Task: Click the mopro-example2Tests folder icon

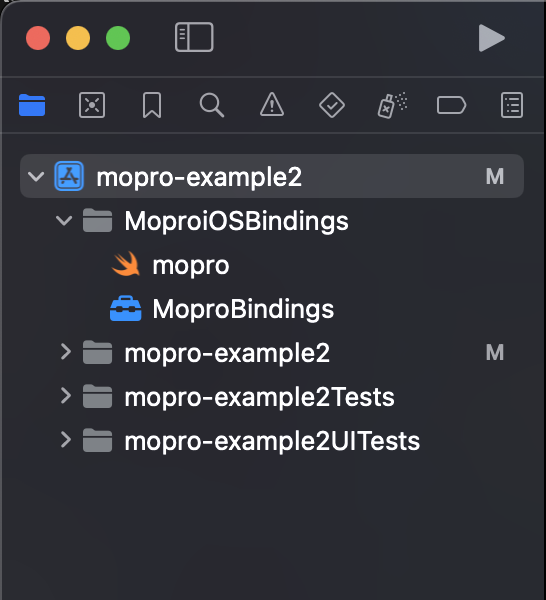Action: 98,396
